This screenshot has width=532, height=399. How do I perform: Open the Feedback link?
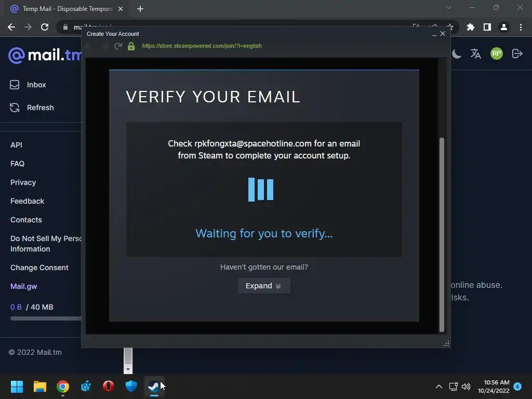pos(27,201)
